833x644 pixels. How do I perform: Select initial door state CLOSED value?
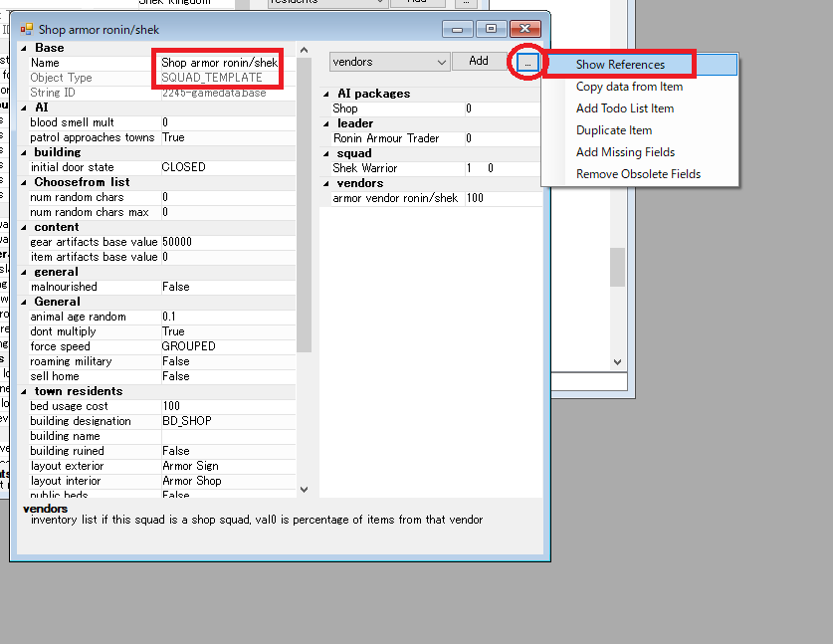(x=228, y=167)
